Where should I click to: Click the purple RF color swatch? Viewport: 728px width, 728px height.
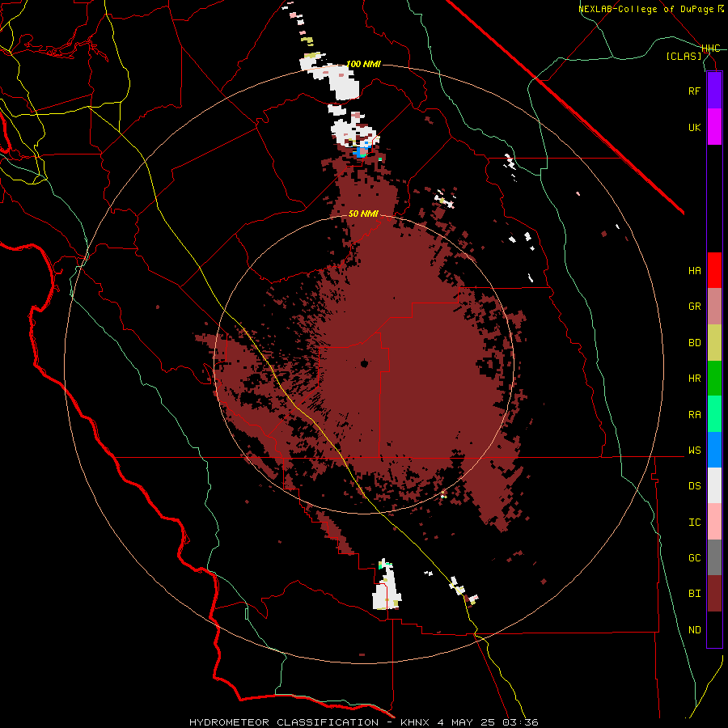tap(714, 91)
